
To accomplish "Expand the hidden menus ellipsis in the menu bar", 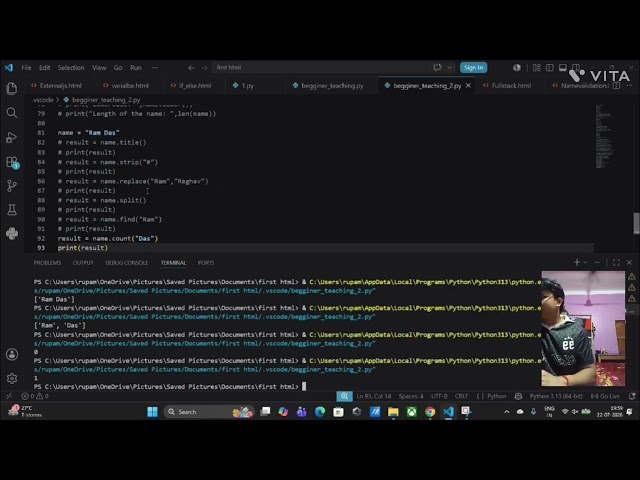I will 155,68.
